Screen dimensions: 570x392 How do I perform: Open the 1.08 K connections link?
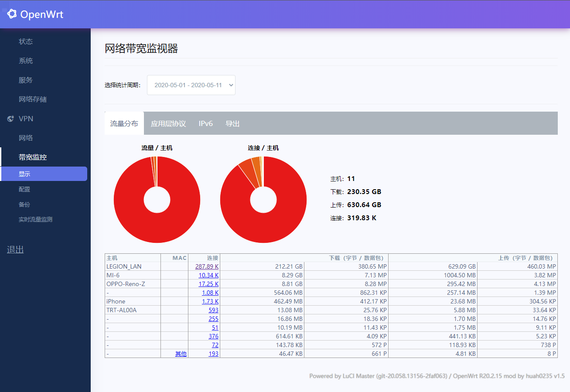210,293
